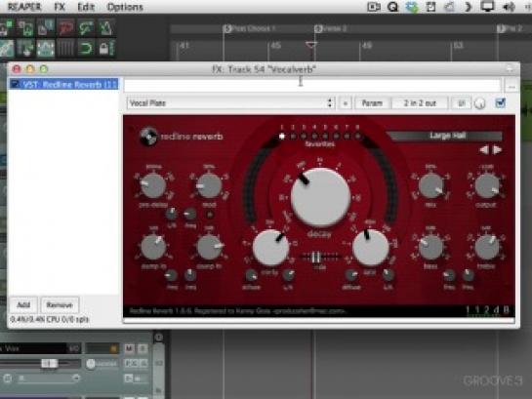
Task: Click the late reverb large knob
Action: pos(371,248)
